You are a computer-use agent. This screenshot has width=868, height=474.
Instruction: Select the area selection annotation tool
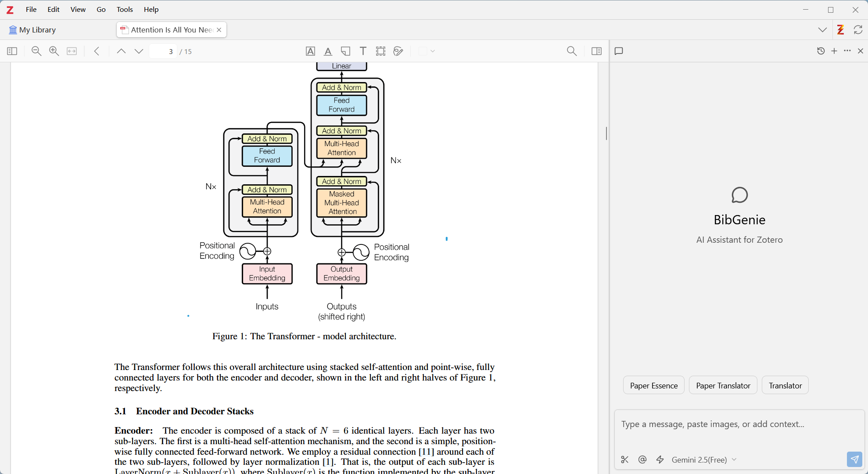click(380, 51)
